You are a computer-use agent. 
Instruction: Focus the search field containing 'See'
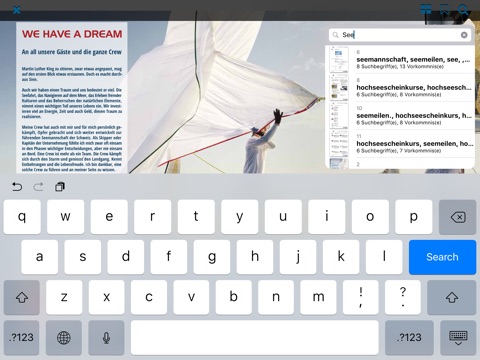(400, 35)
